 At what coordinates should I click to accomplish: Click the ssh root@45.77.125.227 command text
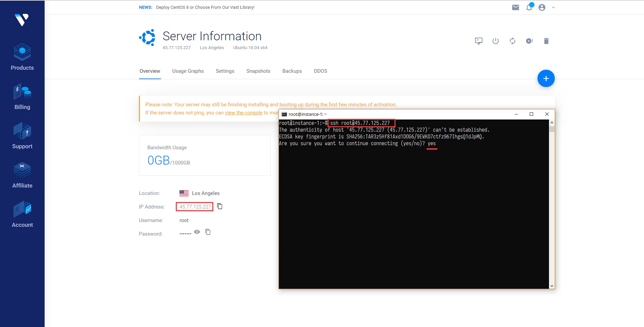[360, 123]
